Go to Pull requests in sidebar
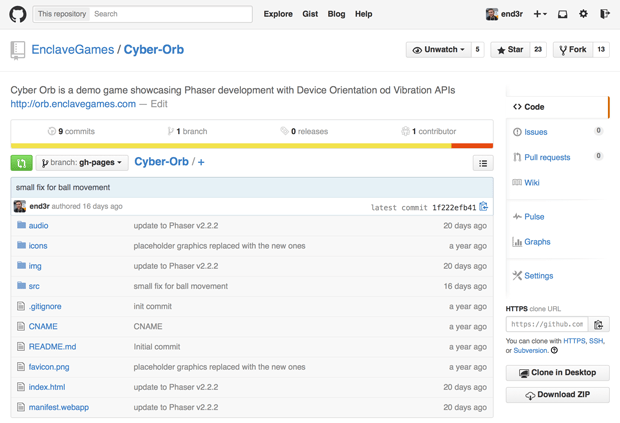This screenshot has width=620, height=423. [547, 157]
